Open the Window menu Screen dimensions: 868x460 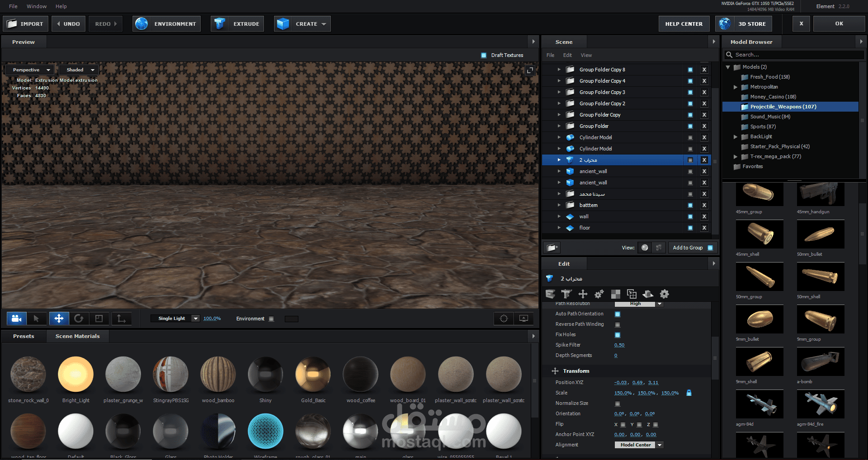[37, 6]
